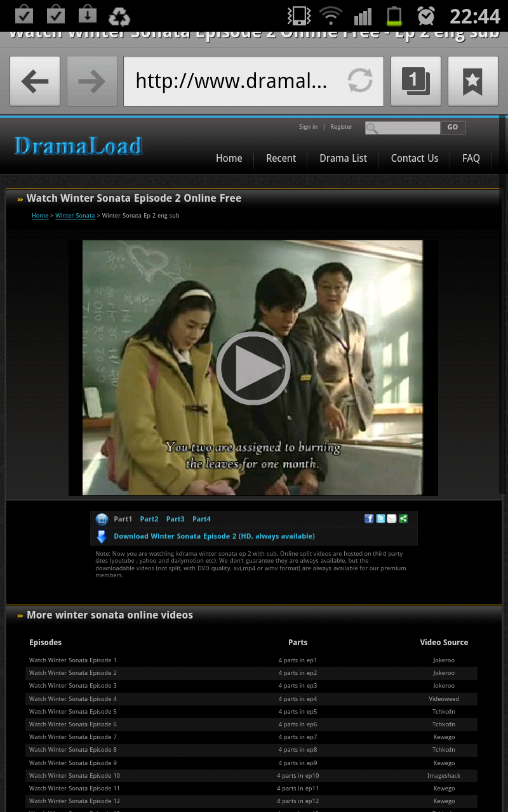Image resolution: width=508 pixels, height=812 pixels.
Task: Open the browser tabs switcher
Action: [416, 81]
